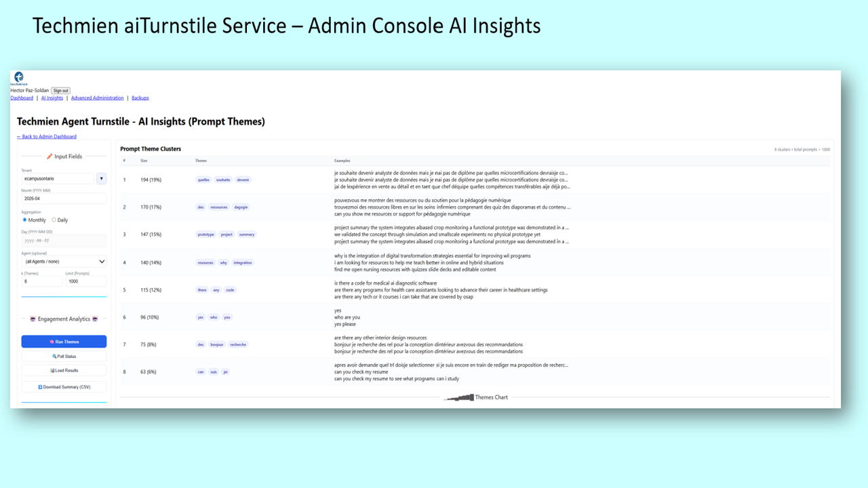Viewport: 868px width, 488px height.
Task: Click the 'code' theme tag
Action: tap(231, 290)
